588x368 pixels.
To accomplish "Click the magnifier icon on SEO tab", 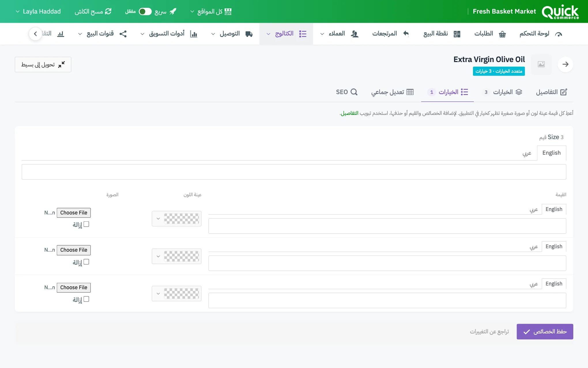I will tap(354, 92).
